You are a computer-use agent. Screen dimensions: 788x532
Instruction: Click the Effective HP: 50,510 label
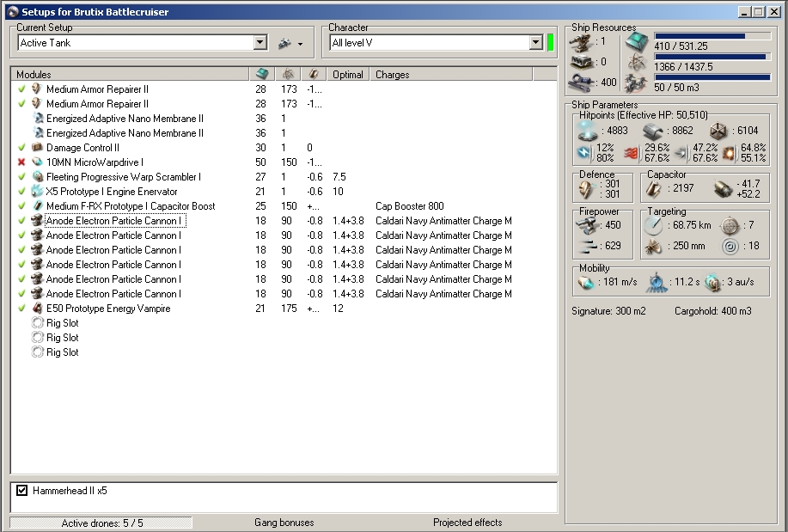[x=644, y=115]
